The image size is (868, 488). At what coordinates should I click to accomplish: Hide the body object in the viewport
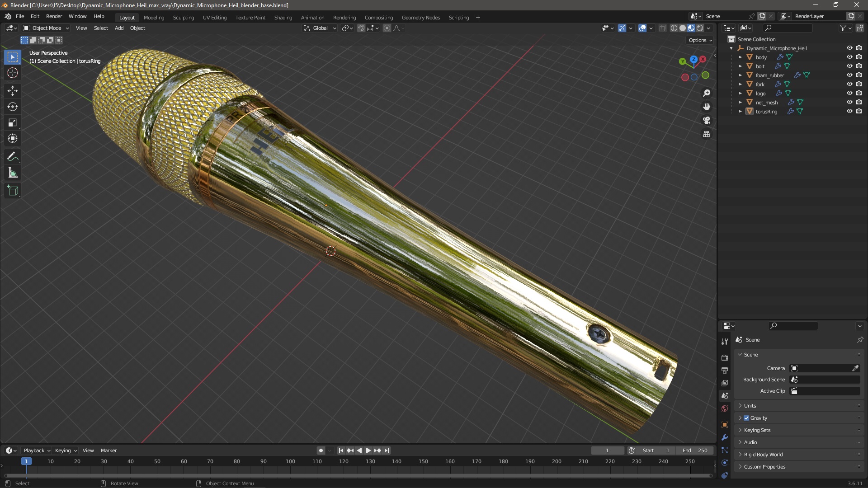(x=849, y=57)
